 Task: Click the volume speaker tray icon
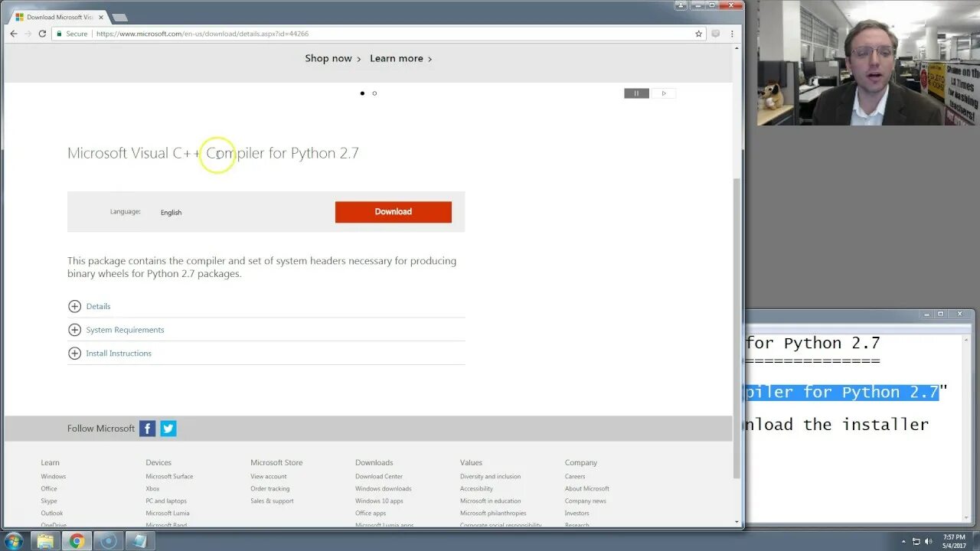(929, 541)
